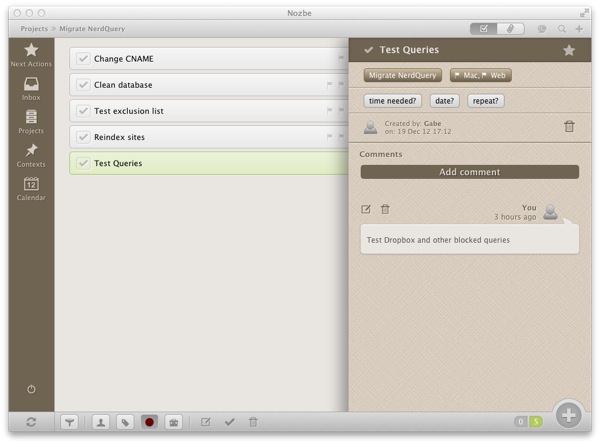Image resolution: width=600 pixels, height=444 pixels.
Task: Click the fullscreen arrows in title bar
Action: (x=584, y=13)
